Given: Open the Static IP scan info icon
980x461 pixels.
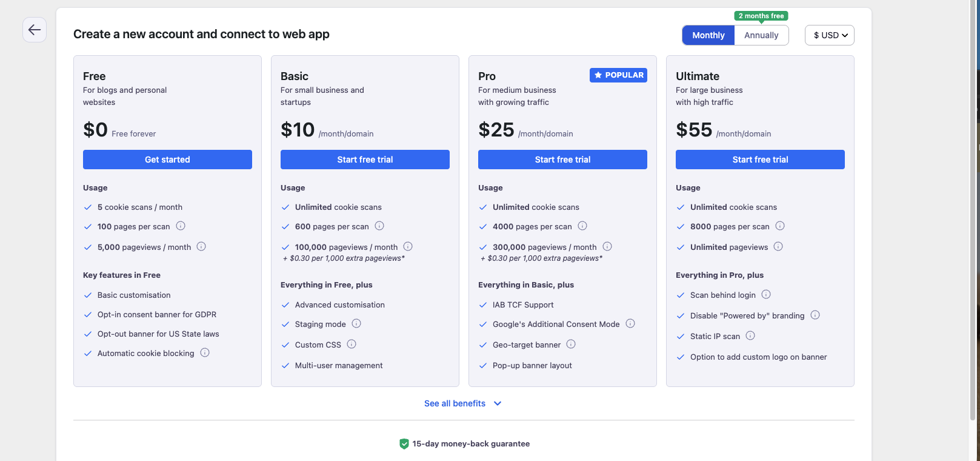Looking at the screenshot, I should pos(750,335).
